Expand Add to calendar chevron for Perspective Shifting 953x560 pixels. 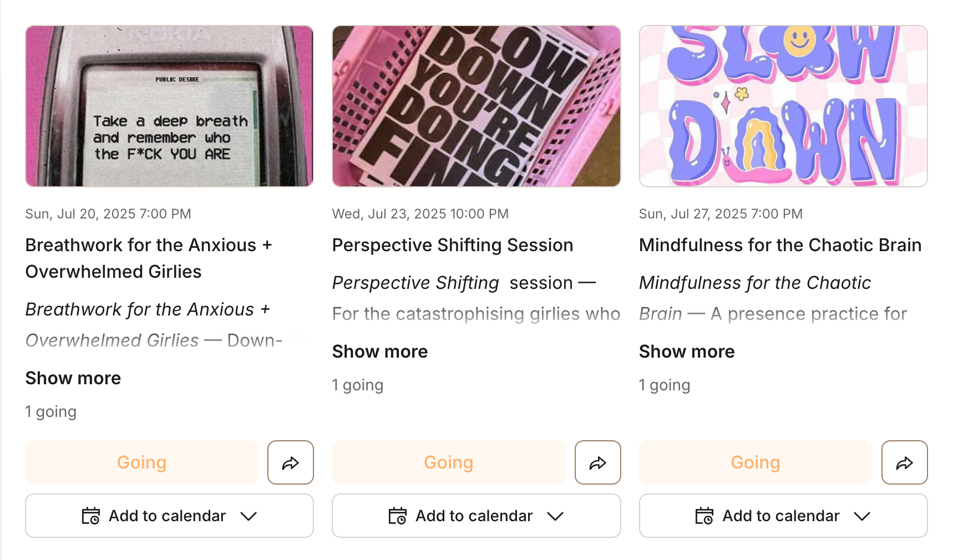(x=555, y=516)
